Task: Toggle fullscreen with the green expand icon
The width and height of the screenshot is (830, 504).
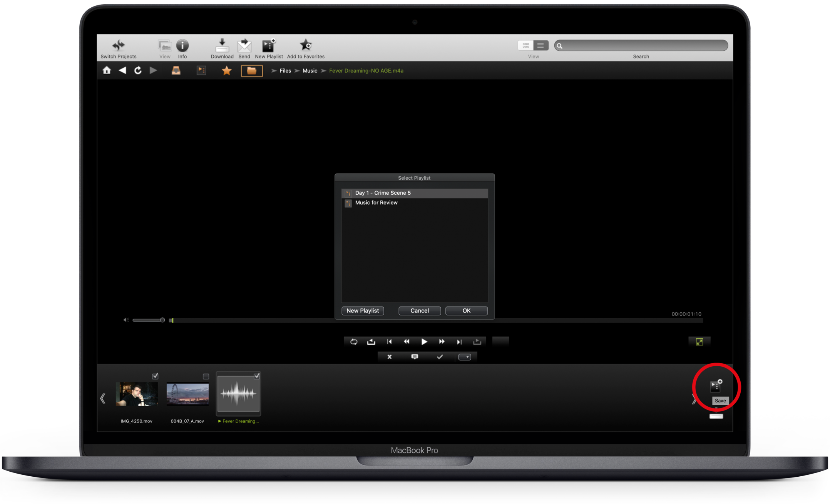Action: [x=699, y=342]
